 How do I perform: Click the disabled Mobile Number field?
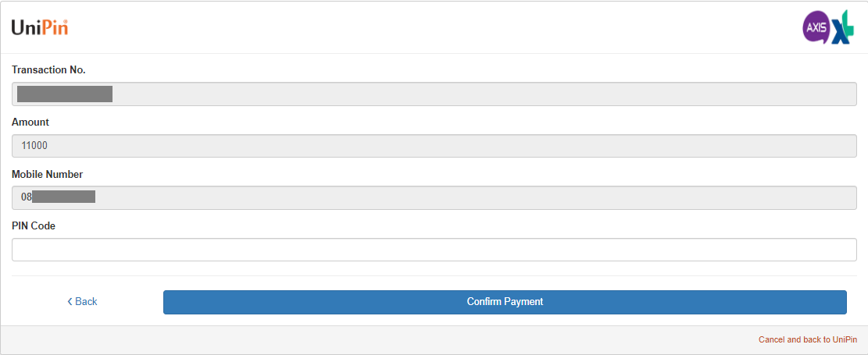pos(434,197)
